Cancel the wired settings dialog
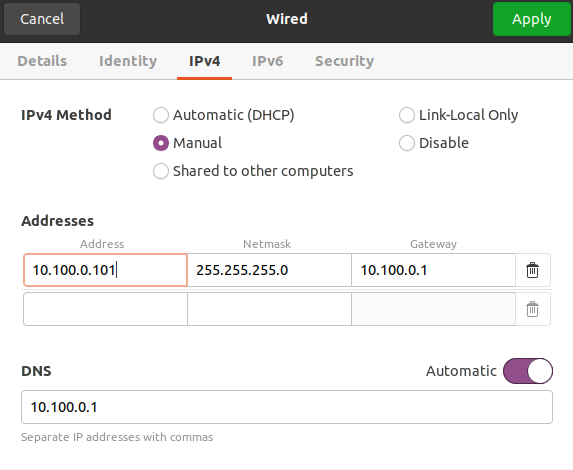Image resolution: width=573 pixels, height=470 pixels. pyautogui.click(x=42, y=19)
